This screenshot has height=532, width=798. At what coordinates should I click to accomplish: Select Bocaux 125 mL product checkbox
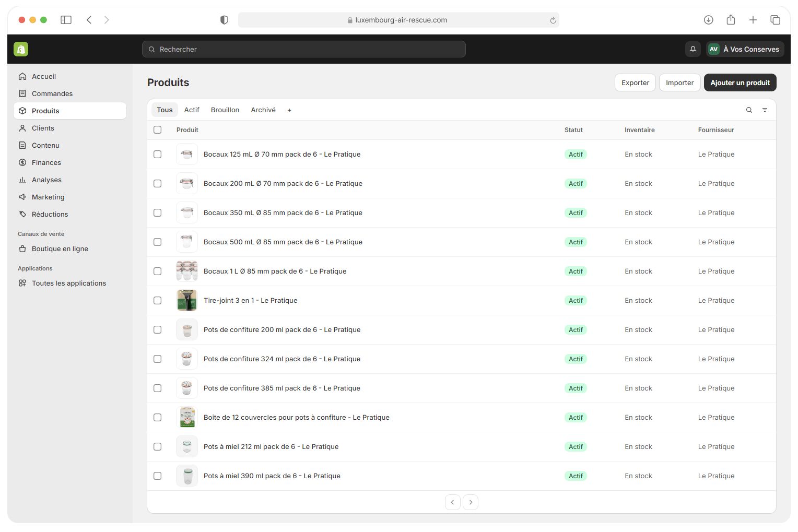pyautogui.click(x=158, y=155)
